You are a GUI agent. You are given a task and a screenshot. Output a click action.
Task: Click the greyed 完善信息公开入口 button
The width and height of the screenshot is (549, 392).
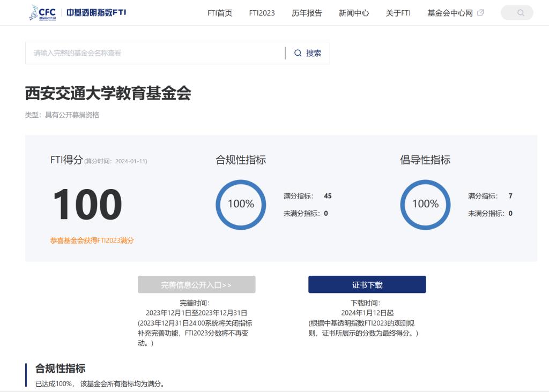pos(196,285)
